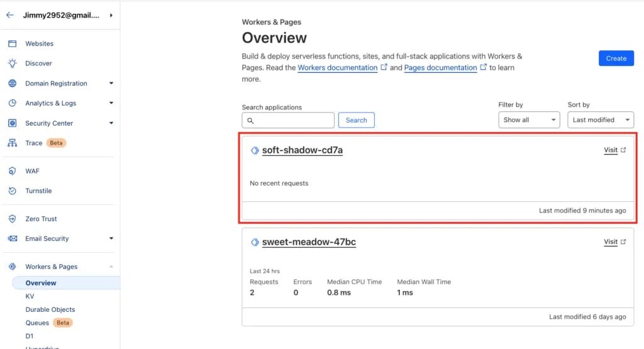Expand the Analytics & Logs submenu arrow
644x349 pixels.
point(111,103)
